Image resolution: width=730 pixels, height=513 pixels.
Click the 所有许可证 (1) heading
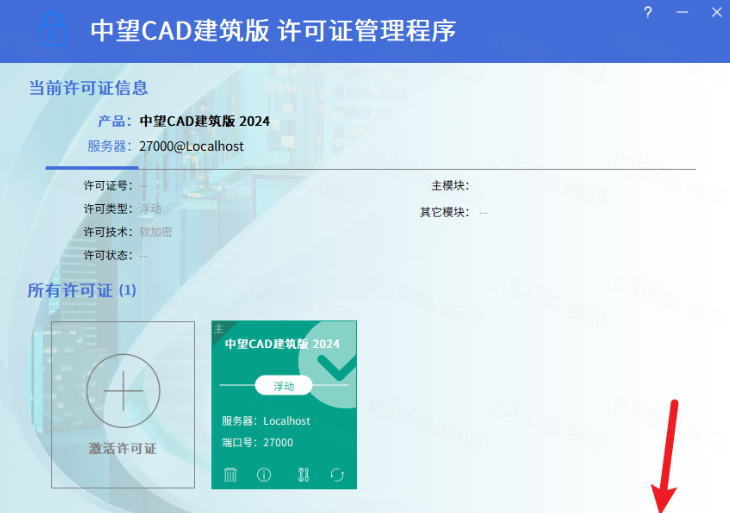82,290
